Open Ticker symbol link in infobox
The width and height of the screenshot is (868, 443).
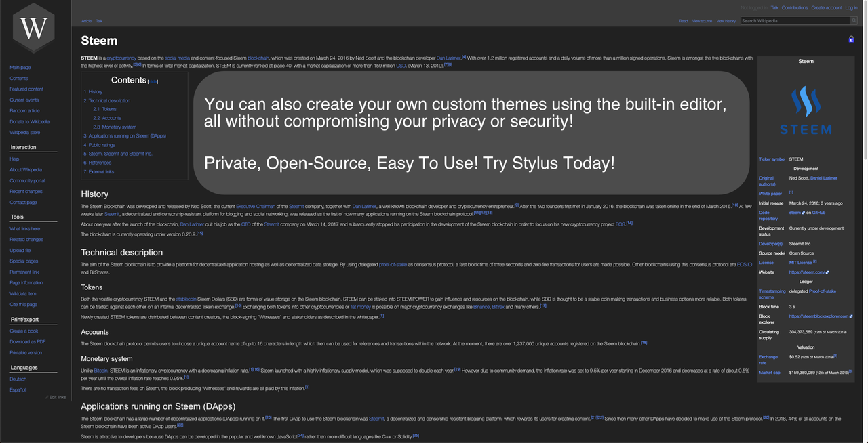(772, 159)
